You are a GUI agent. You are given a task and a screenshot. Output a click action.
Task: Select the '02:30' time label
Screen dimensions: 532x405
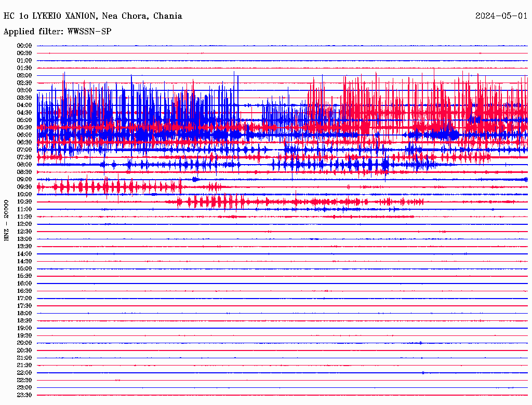click(24, 83)
